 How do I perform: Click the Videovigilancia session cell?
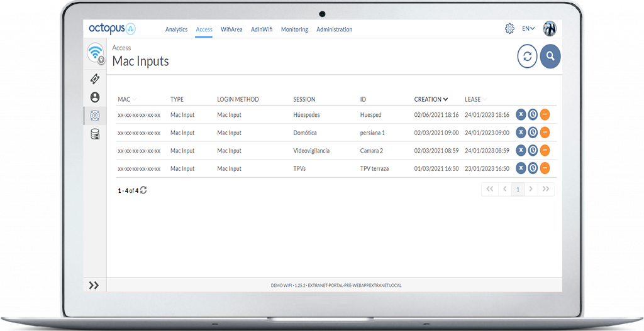(x=311, y=151)
